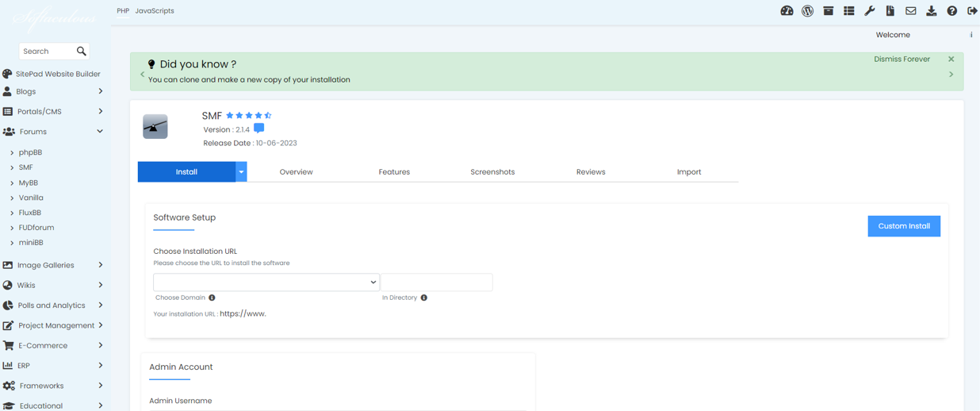Collapse the Forums category chevron

pyautogui.click(x=100, y=132)
